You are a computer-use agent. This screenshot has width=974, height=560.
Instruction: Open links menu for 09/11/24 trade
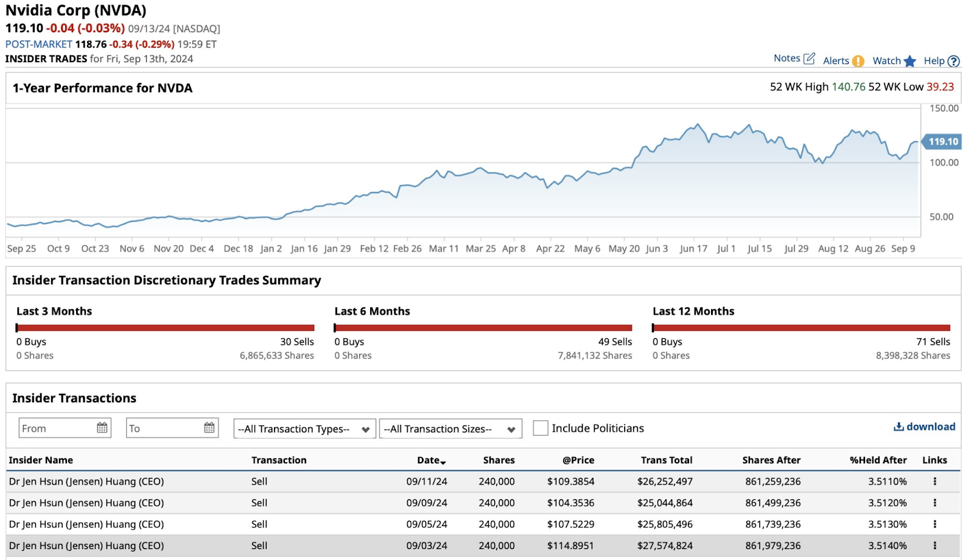pyautogui.click(x=934, y=481)
